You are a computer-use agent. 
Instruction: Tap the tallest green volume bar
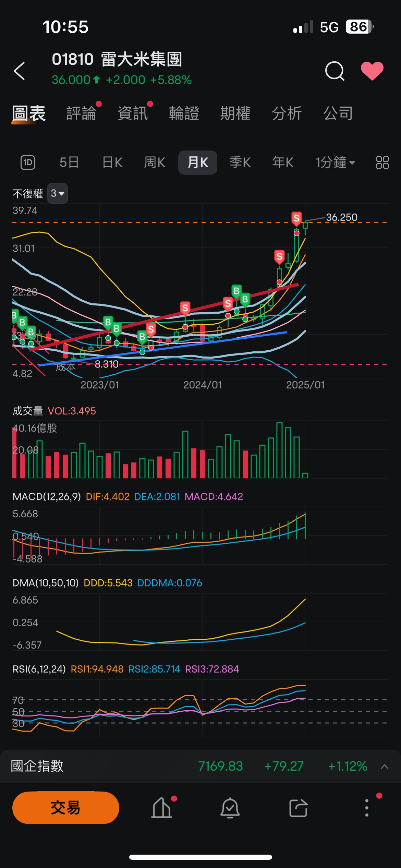coord(279,450)
